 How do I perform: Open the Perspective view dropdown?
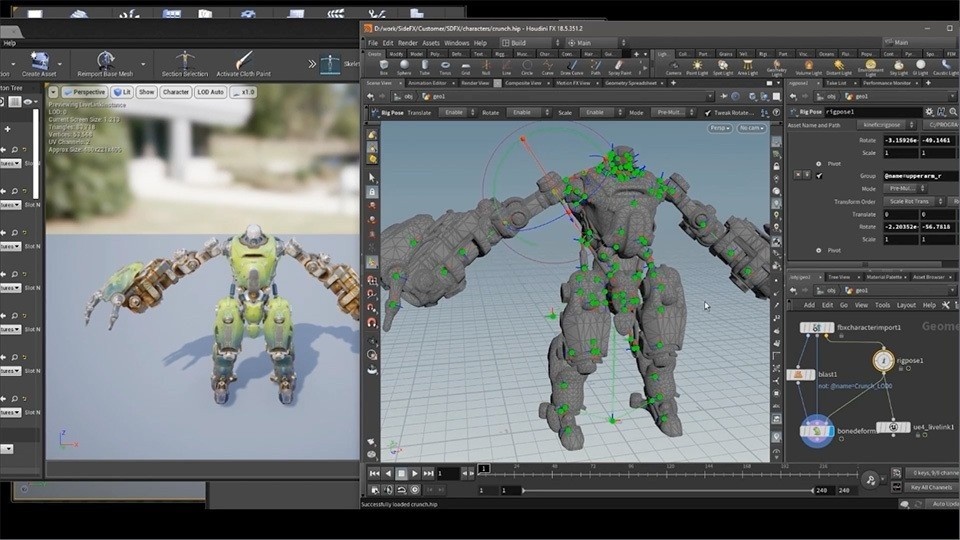(x=84, y=92)
